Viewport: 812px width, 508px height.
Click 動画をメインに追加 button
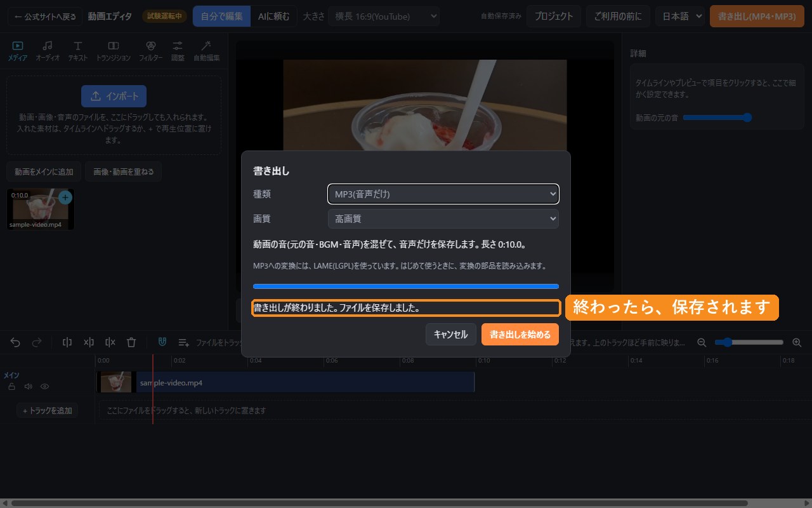[44, 171]
